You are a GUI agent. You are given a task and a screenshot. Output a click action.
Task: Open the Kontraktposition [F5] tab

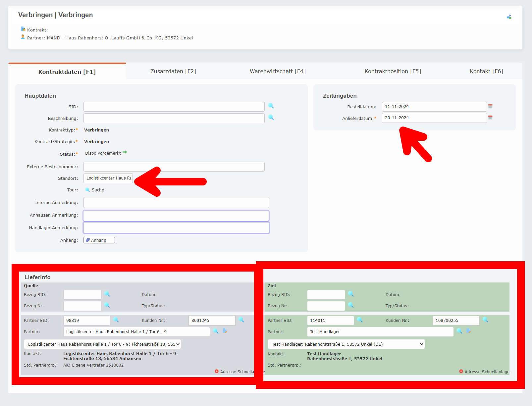393,71
